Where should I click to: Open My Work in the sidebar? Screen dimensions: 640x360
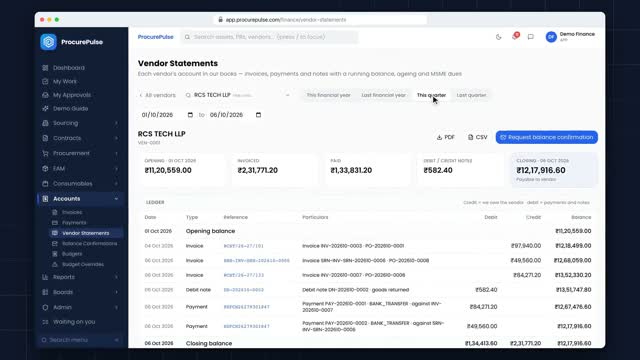click(64, 81)
